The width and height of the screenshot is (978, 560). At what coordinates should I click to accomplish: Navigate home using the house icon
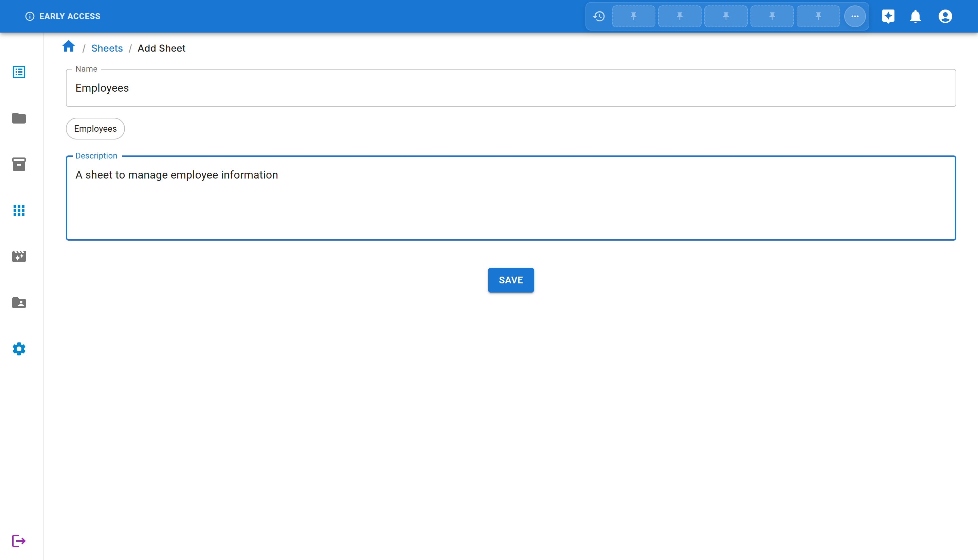(x=69, y=46)
